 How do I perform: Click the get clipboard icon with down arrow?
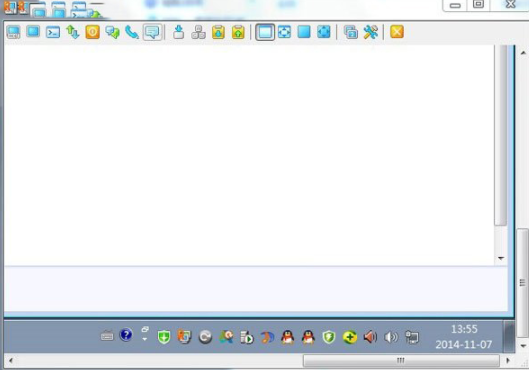(218, 32)
